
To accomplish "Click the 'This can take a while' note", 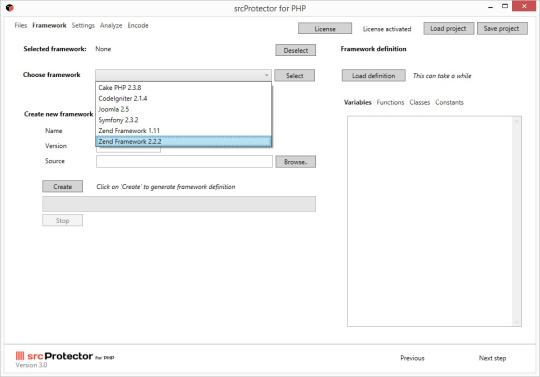I will click(x=442, y=76).
